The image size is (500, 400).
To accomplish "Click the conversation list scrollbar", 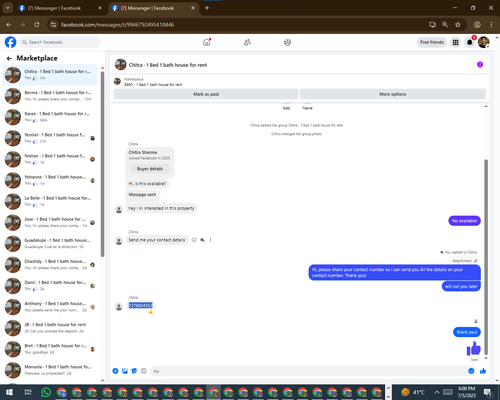I will (102, 163).
